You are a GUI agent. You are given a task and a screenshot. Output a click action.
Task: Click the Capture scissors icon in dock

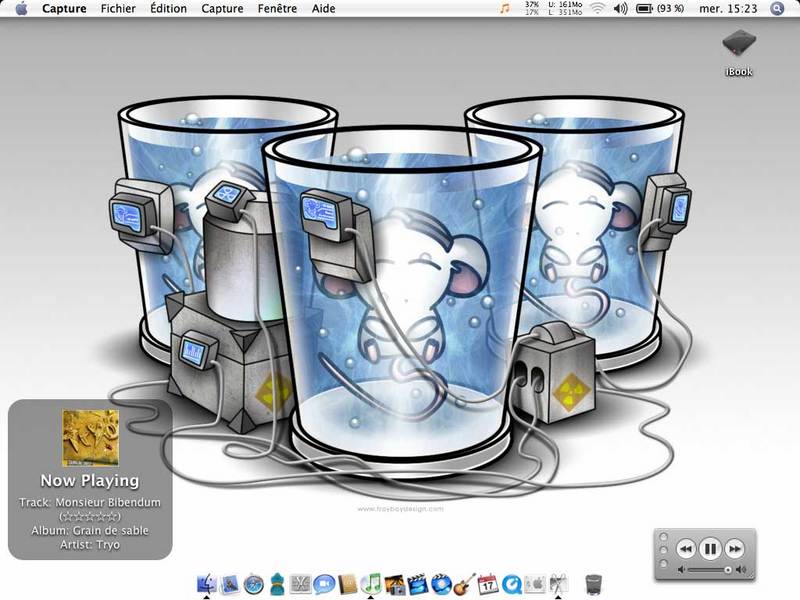[558, 584]
